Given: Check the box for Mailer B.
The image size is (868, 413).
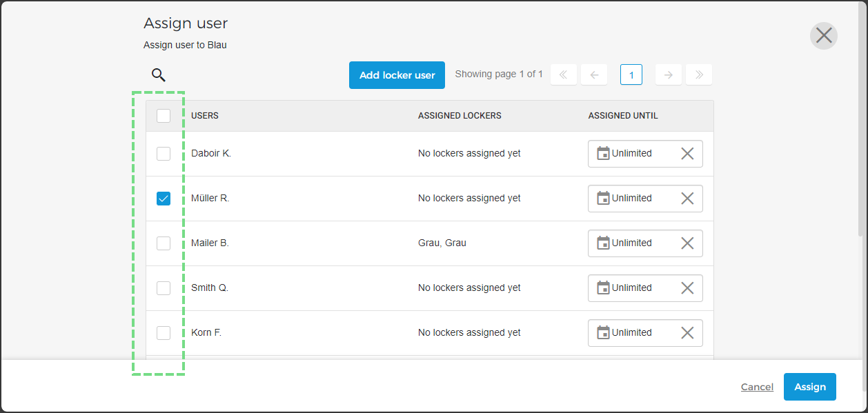Looking at the screenshot, I should pyautogui.click(x=164, y=243).
